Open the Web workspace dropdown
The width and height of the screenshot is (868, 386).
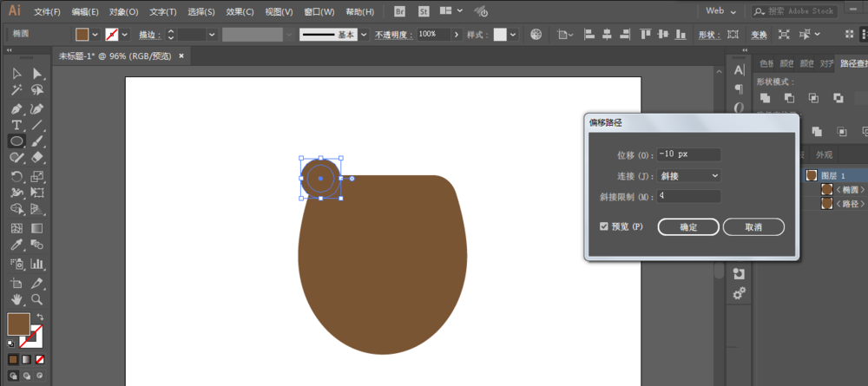click(721, 11)
